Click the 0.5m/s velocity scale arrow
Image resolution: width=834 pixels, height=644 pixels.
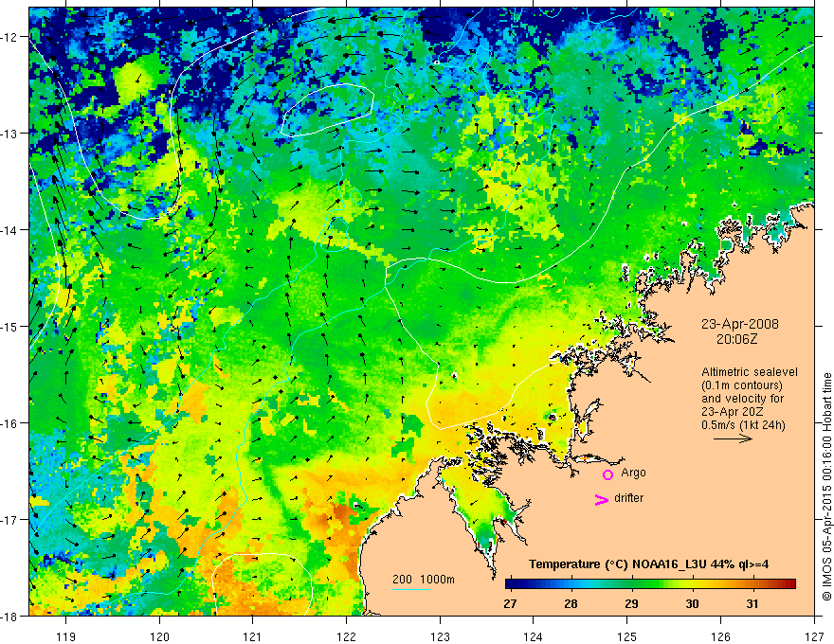pos(733,438)
